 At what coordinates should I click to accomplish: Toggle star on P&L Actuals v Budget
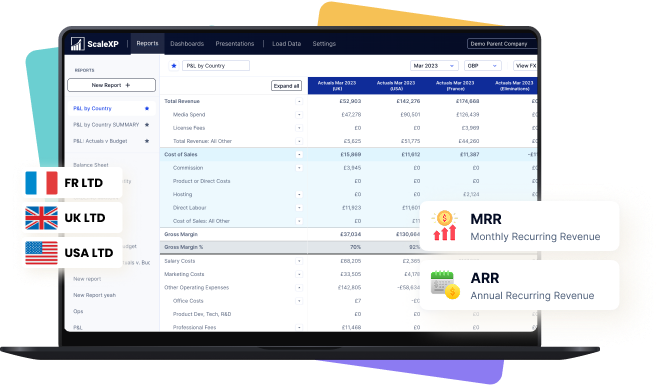[x=147, y=141]
